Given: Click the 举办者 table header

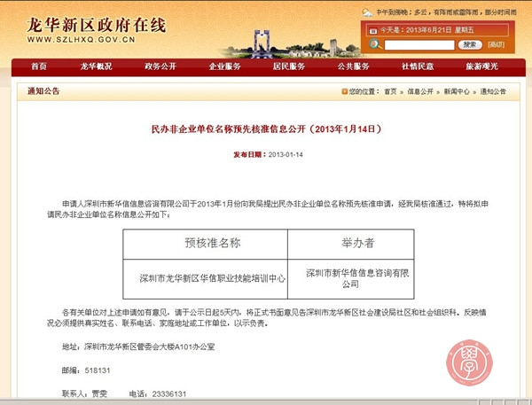Looking at the screenshot, I should tap(358, 243).
